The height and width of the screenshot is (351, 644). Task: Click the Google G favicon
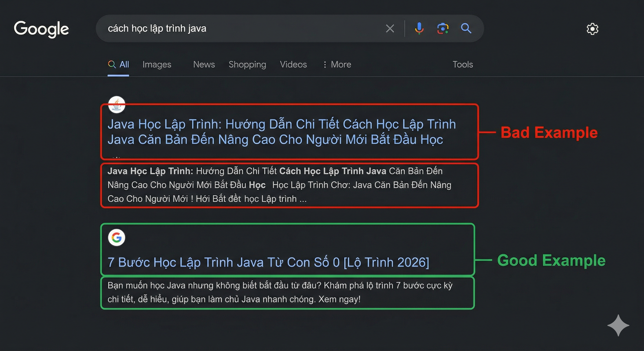(x=116, y=237)
